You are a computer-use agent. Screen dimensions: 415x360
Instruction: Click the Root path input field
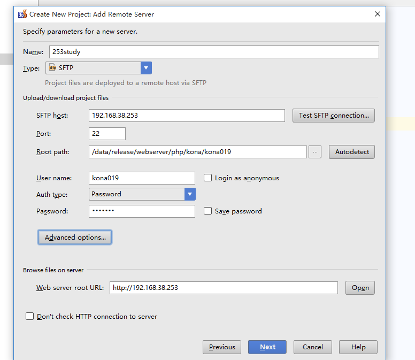click(198, 152)
